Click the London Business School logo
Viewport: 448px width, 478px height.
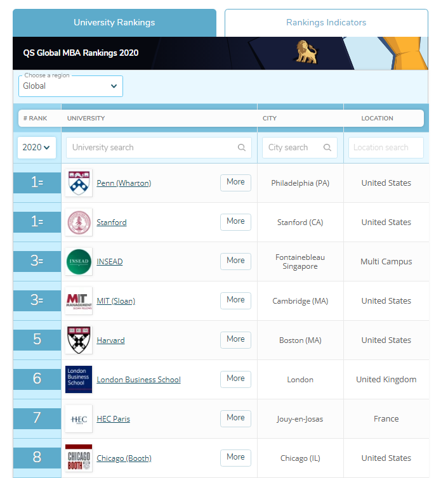[x=79, y=380]
